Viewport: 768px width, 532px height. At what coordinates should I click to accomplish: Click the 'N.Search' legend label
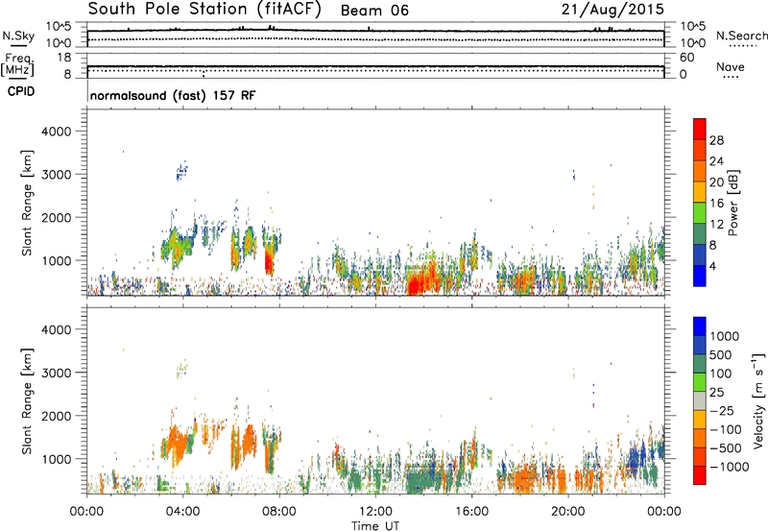[741, 36]
